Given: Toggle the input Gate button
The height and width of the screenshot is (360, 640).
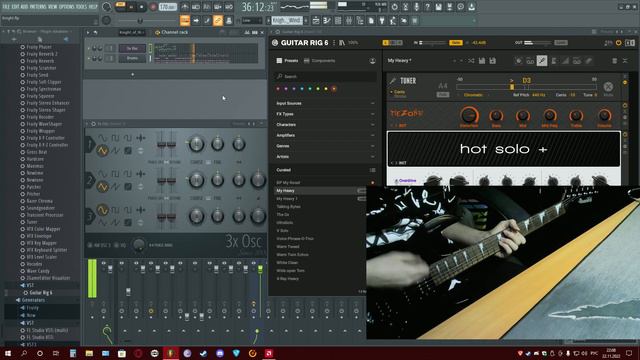Looking at the screenshot, I should click(x=456, y=42).
